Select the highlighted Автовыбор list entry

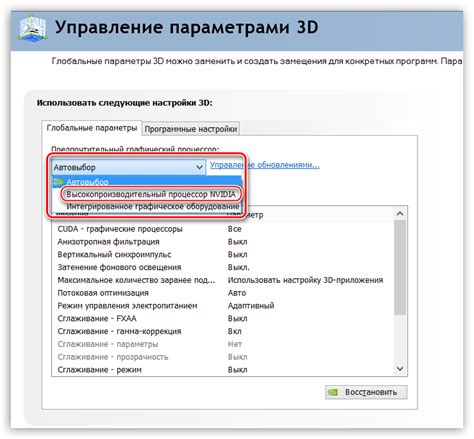(x=147, y=182)
